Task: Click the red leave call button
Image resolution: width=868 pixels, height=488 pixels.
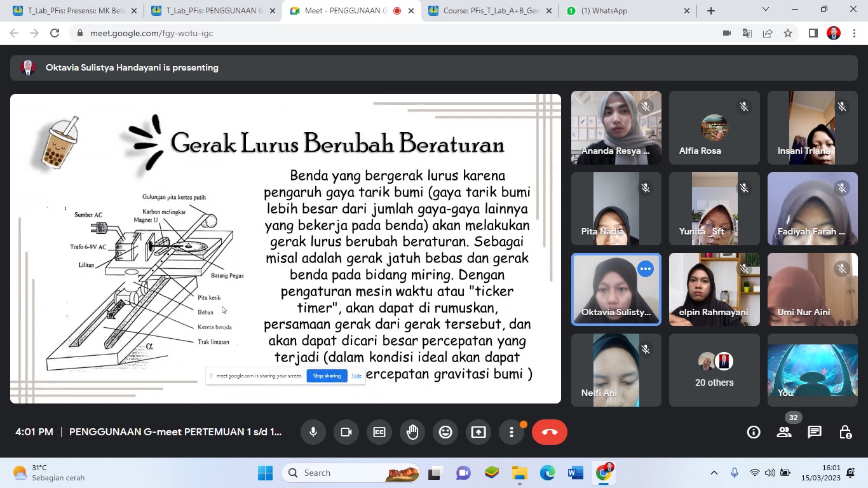Action: pyautogui.click(x=550, y=432)
